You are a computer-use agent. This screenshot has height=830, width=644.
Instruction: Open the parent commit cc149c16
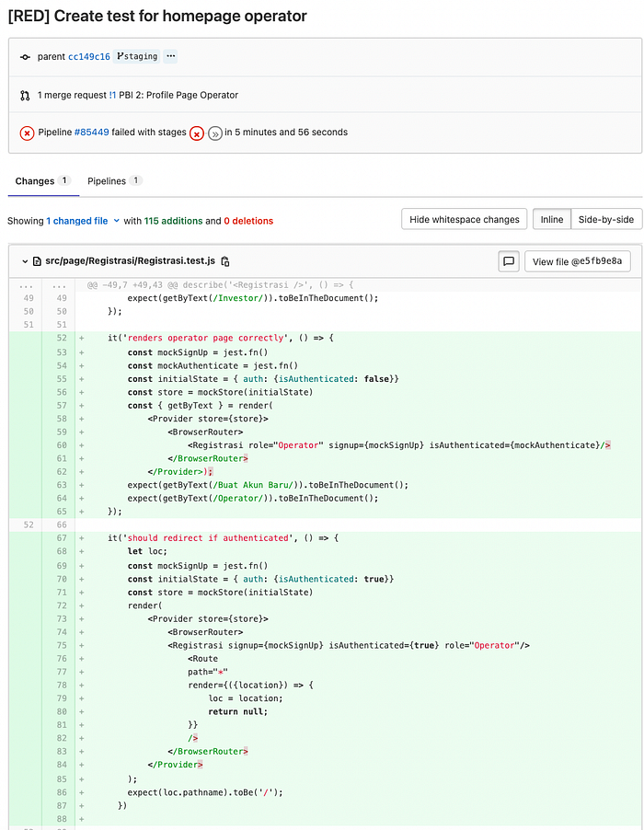(89, 57)
